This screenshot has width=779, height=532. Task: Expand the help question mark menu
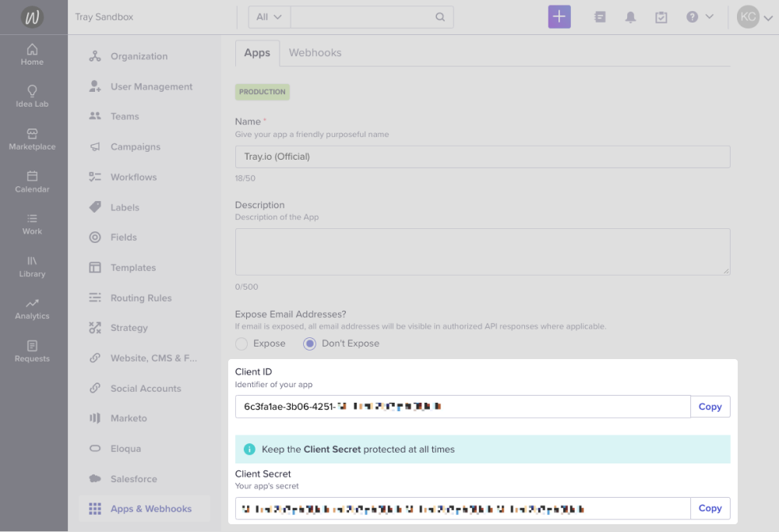click(x=700, y=17)
